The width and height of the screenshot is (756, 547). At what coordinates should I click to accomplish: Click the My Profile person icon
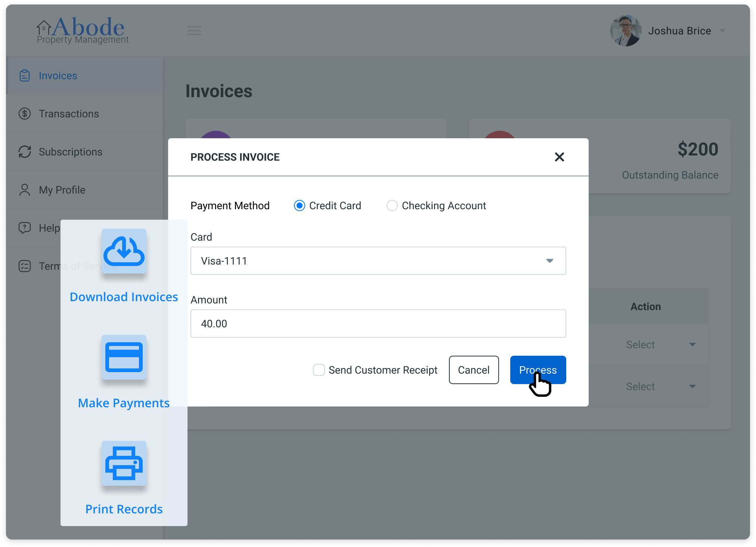tap(25, 190)
